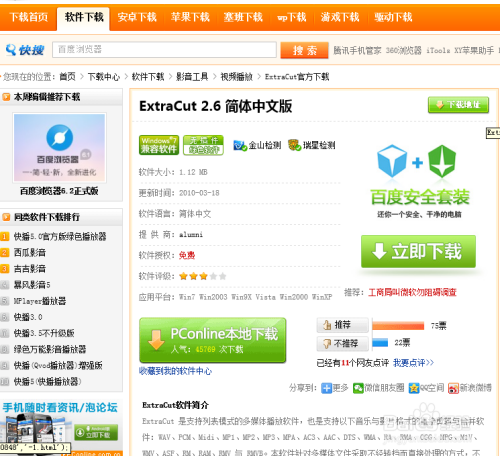Open the 腾讯手机管家 hot search link
Image resolution: width=500 pixels, height=456 pixels.
coord(357,51)
